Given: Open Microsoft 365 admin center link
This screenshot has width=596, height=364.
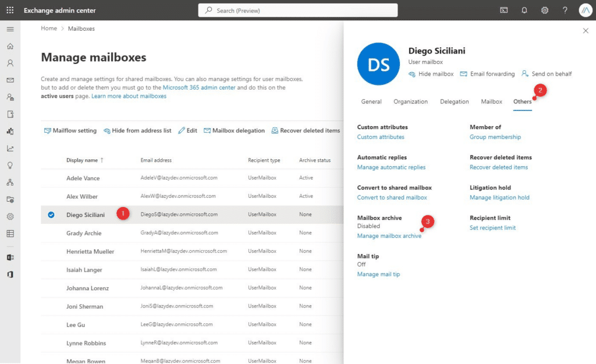Looking at the screenshot, I should (x=199, y=88).
